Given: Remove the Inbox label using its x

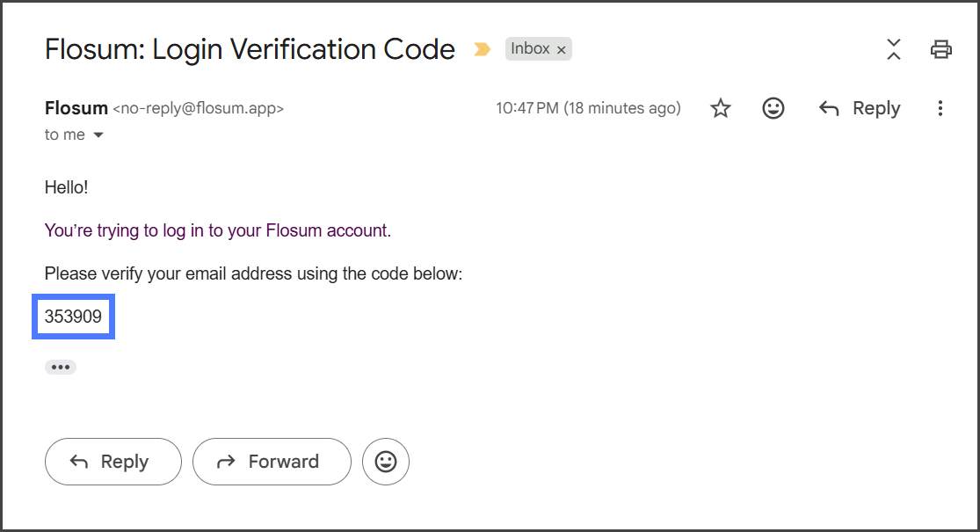Looking at the screenshot, I should pos(562,49).
